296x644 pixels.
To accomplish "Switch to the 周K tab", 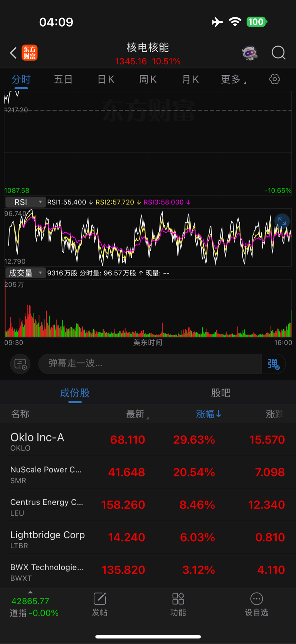I will click(148, 79).
